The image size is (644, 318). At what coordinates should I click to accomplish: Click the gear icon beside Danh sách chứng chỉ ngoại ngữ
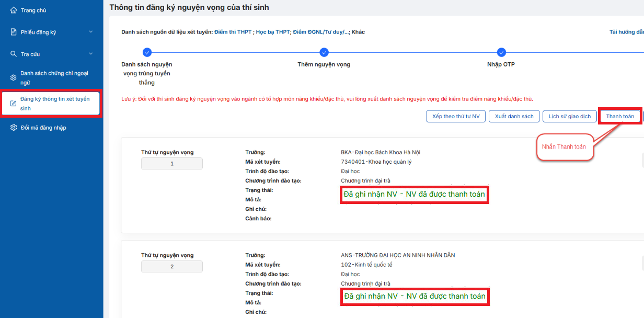(14, 78)
